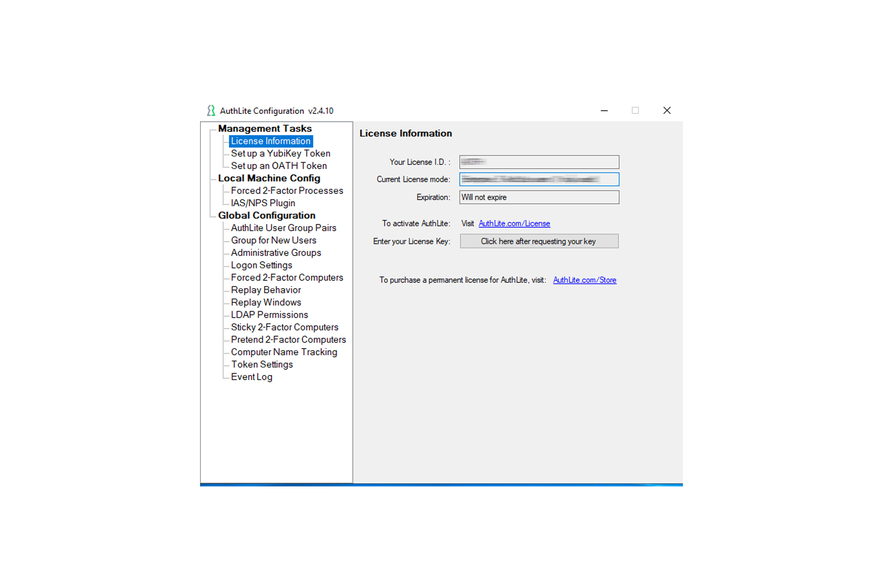The width and height of the screenshot is (883, 588).
Task: Open AuthLite User Group Pairs
Action: click(283, 228)
